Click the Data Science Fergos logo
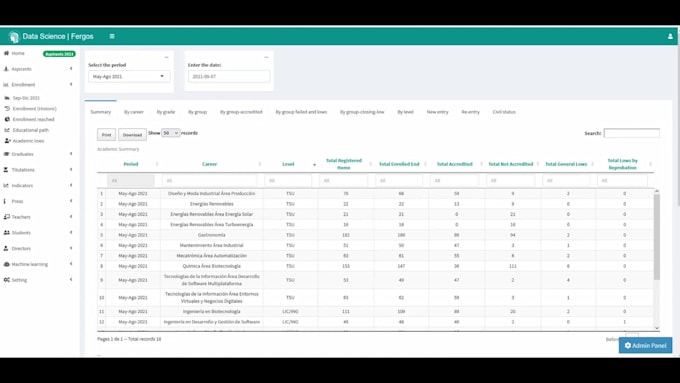Viewport: 680px width, 383px height. pos(14,37)
